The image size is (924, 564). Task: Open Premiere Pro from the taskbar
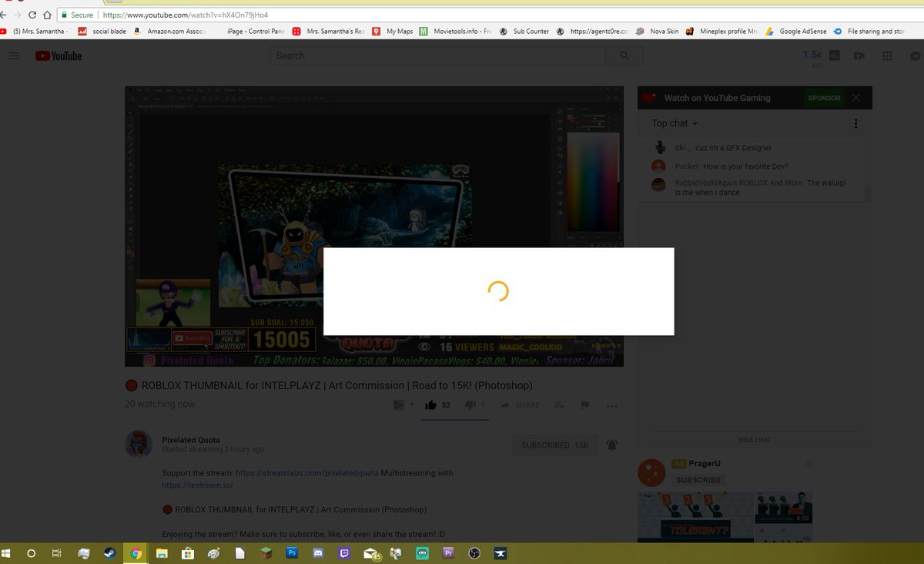point(449,553)
